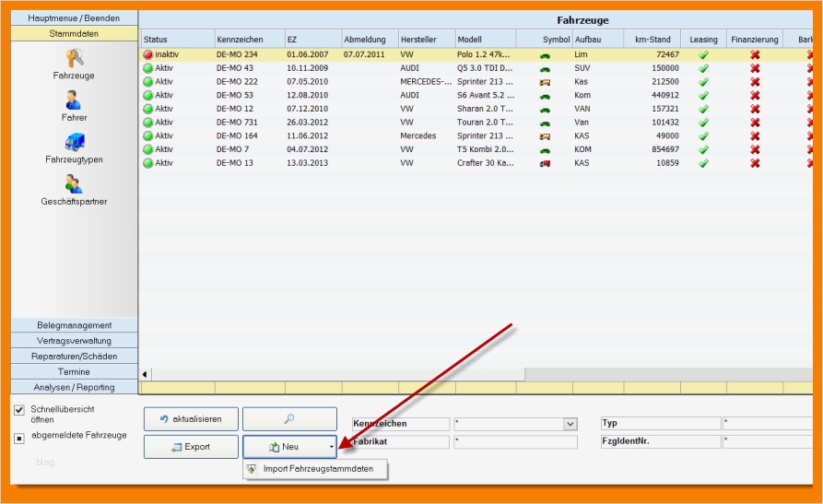Open Analysen / Reporting section
The image size is (823, 504).
click(x=74, y=387)
